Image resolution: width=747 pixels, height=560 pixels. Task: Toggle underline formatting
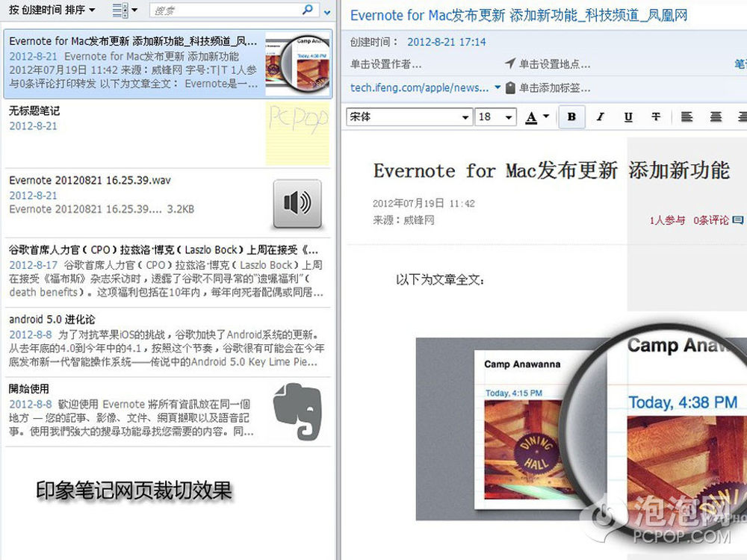[x=628, y=117]
